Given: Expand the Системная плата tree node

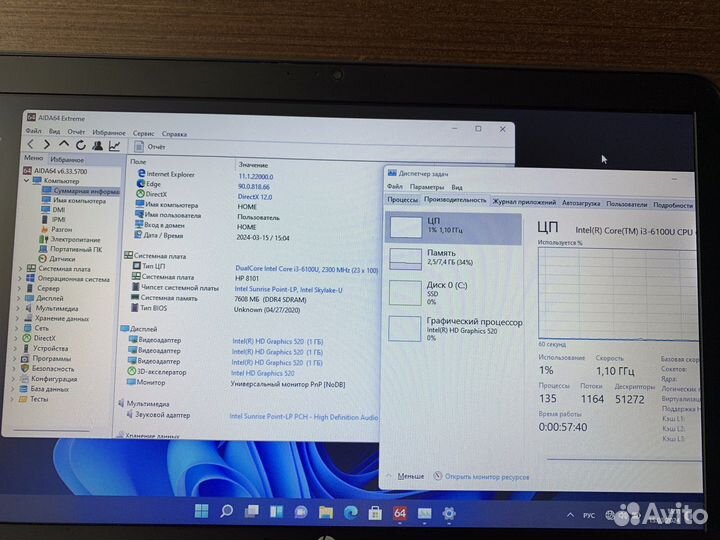Looking at the screenshot, I should pos(20,269).
